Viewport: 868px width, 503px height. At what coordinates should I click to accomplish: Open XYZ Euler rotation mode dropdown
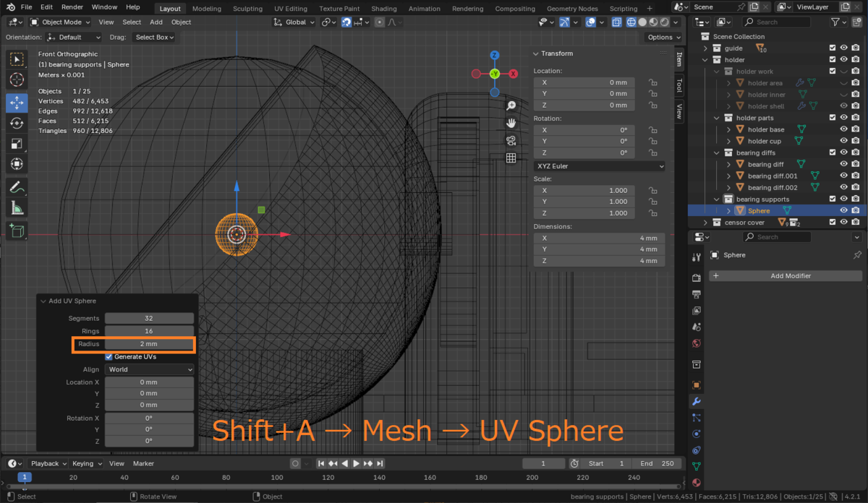600,166
